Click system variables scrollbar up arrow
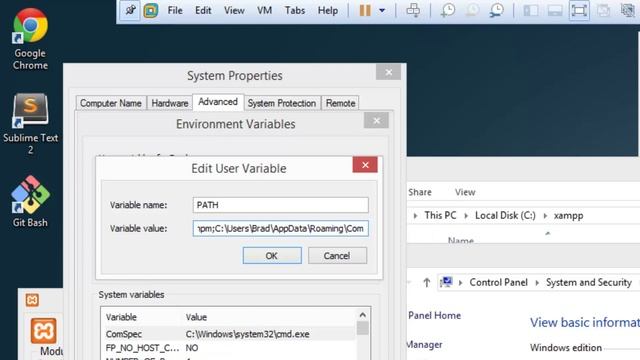The height and width of the screenshot is (360, 640). click(362, 315)
